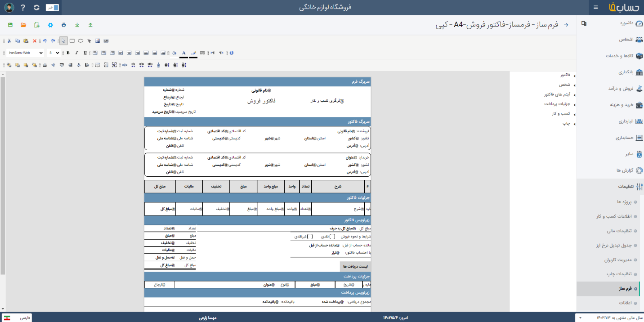Check the نقدی checkbox

[x=332, y=237]
